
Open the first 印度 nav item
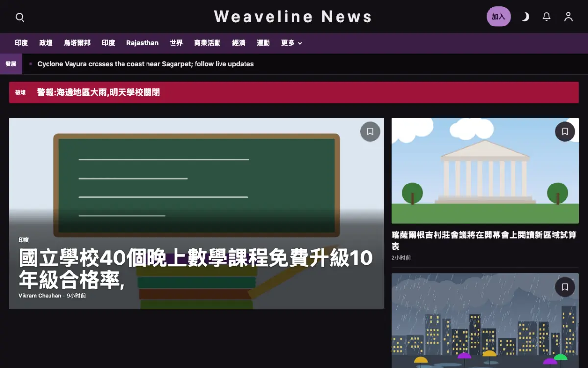click(x=21, y=43)
